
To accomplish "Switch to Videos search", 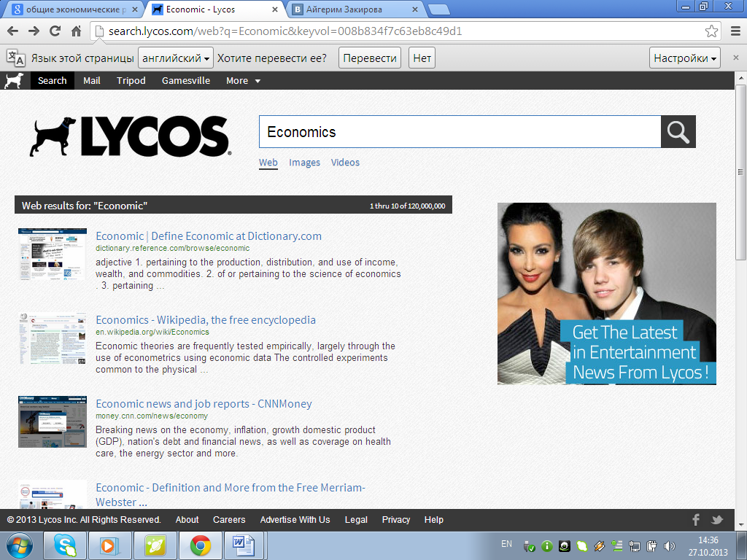I will click(x=345, y=163).
